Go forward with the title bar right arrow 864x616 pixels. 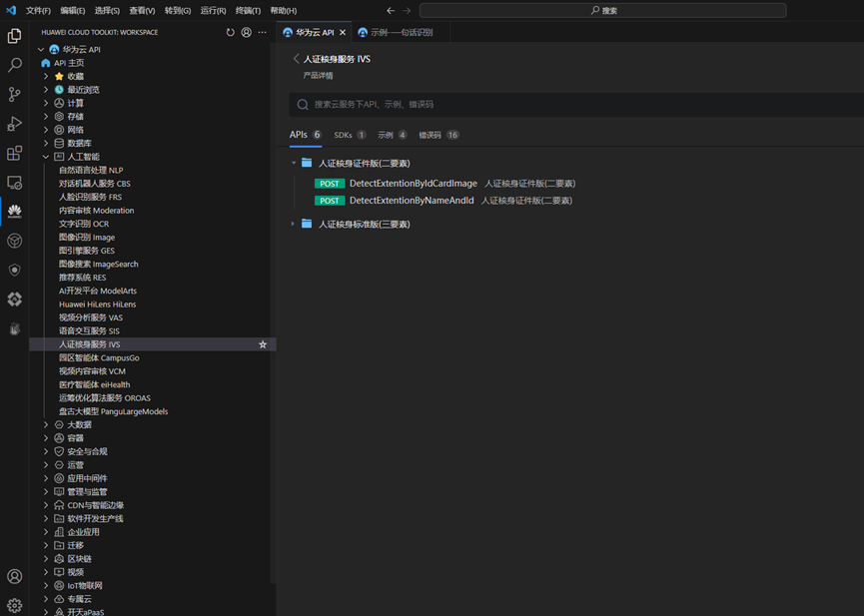[x=407, y=10]
